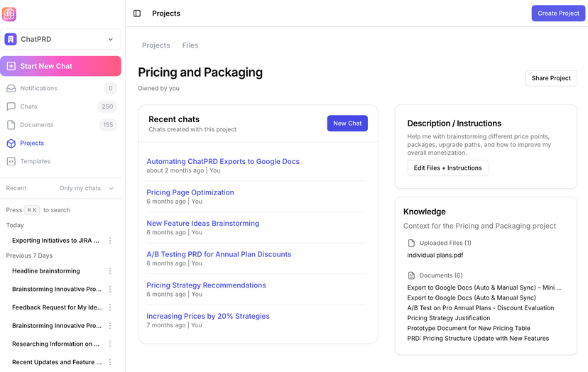Click the Create Project button
The width and height of the screenshot is (588, 372).
[x=557, y=13]
